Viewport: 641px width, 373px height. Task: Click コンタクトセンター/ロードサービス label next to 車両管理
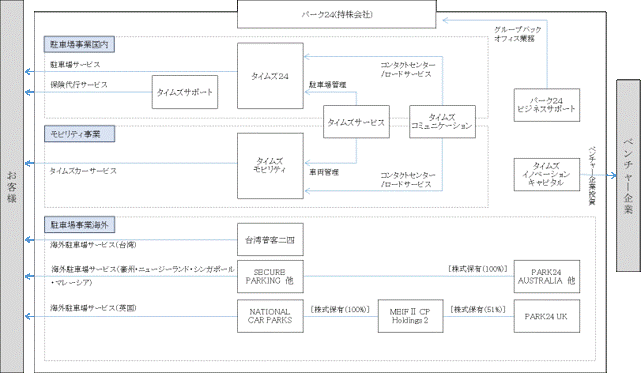[408, 180]
